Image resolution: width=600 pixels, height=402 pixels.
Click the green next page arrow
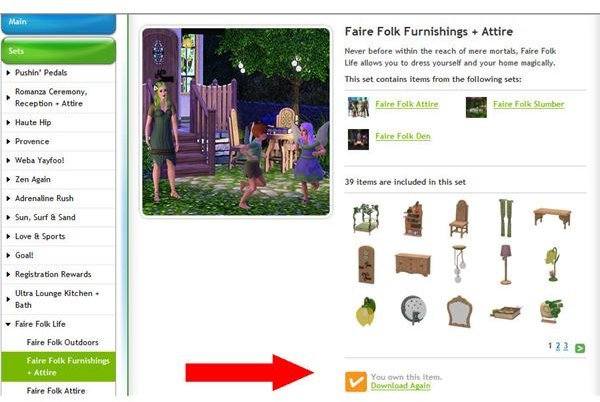coord(580,348)
